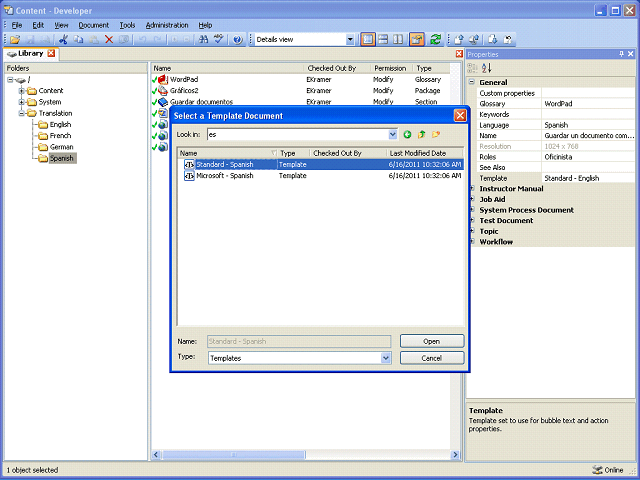Open the Tools menu

click(x=127, y=25)
